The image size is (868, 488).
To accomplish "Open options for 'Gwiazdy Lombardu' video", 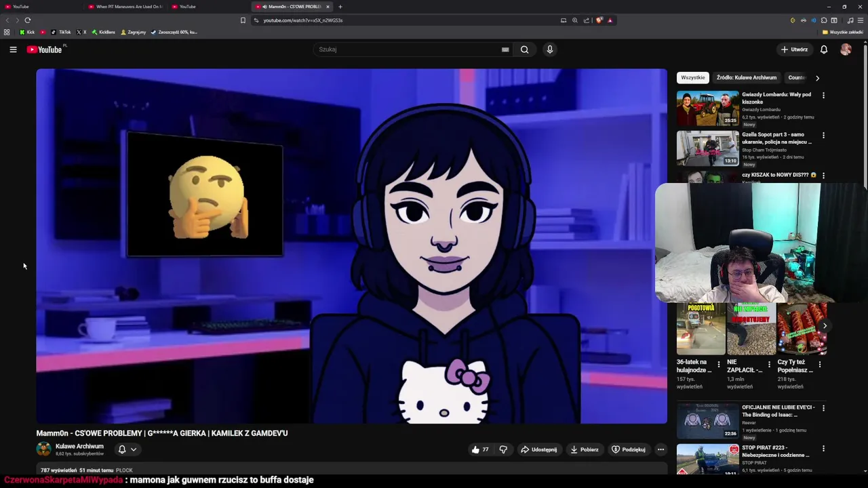I will tap(823, 96).
